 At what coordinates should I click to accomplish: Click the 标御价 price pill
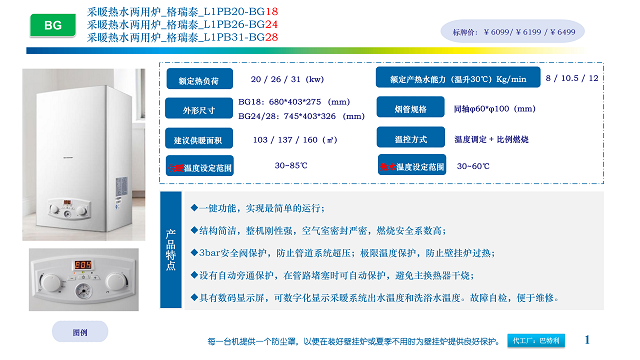click(513, 32)
